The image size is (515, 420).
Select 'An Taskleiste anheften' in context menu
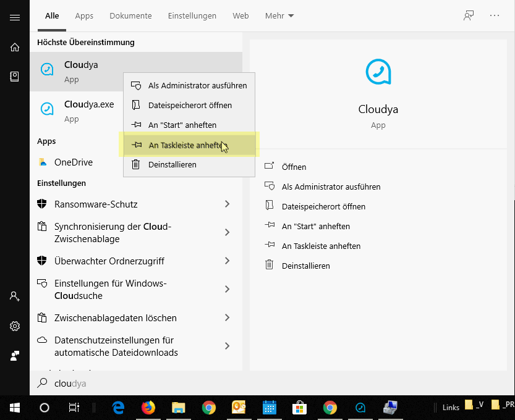pos(185,145)
